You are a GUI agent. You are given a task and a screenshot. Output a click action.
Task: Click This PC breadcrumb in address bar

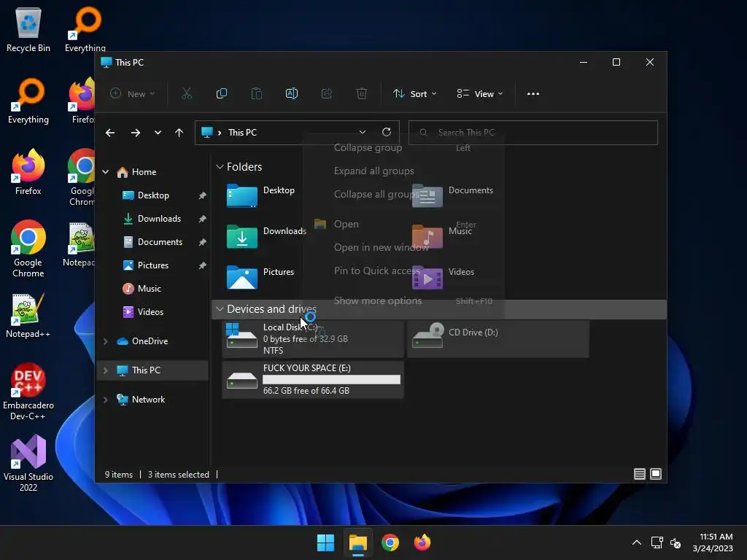point(242,133)
